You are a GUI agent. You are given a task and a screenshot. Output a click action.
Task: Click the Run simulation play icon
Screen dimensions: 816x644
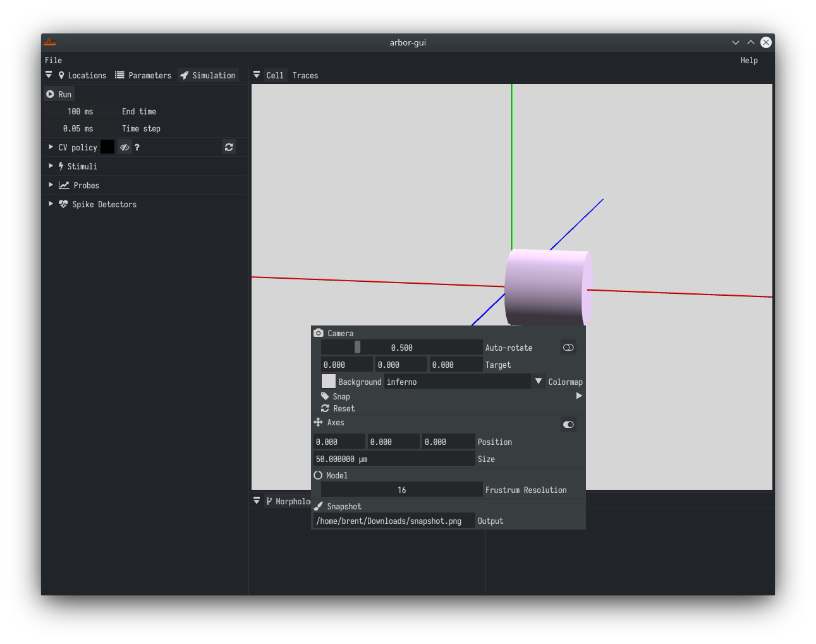(50, 94)
